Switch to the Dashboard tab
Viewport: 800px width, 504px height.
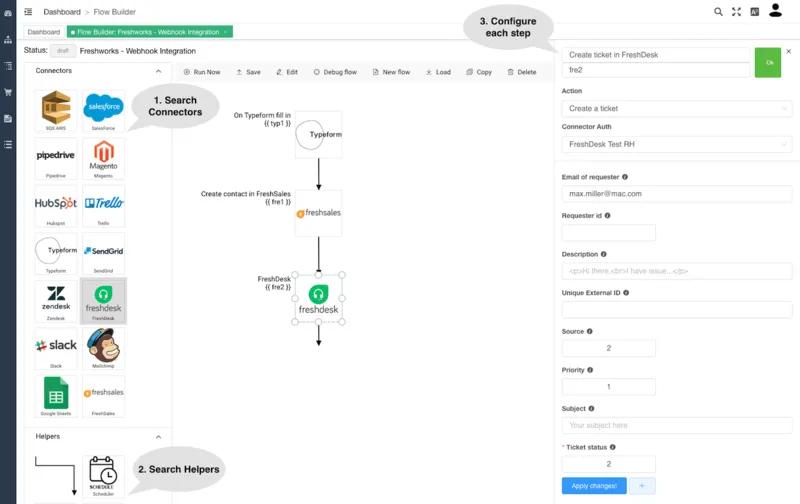(x=44, y=32)
